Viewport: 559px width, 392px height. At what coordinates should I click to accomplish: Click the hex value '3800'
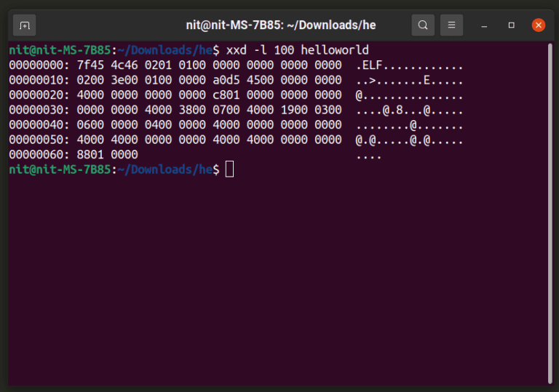pyautogui.click(x=192, y=110)
